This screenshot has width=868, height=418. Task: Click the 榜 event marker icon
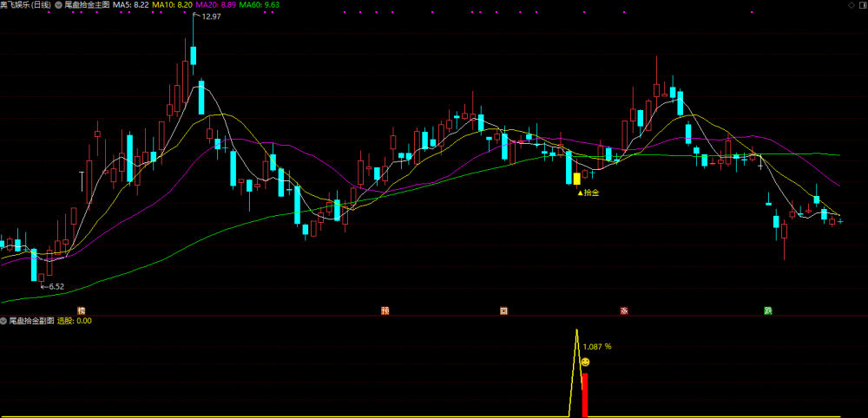point(82,310)
